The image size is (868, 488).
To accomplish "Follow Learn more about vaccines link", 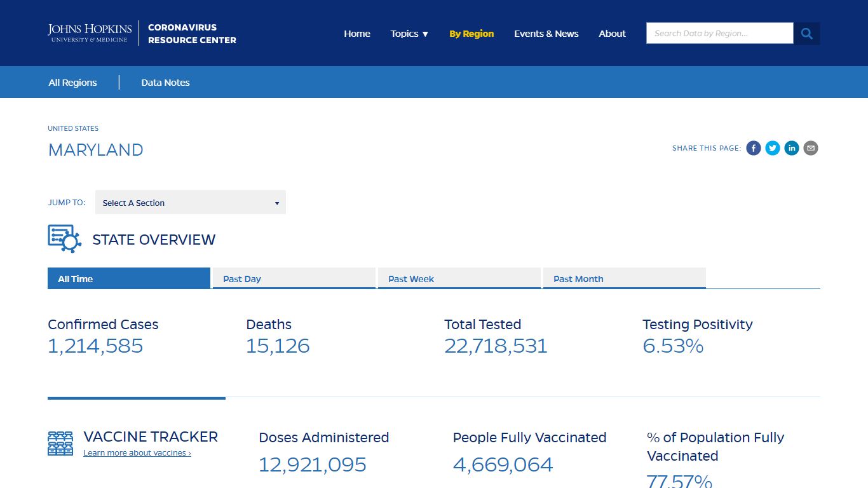I will point(137,453).
